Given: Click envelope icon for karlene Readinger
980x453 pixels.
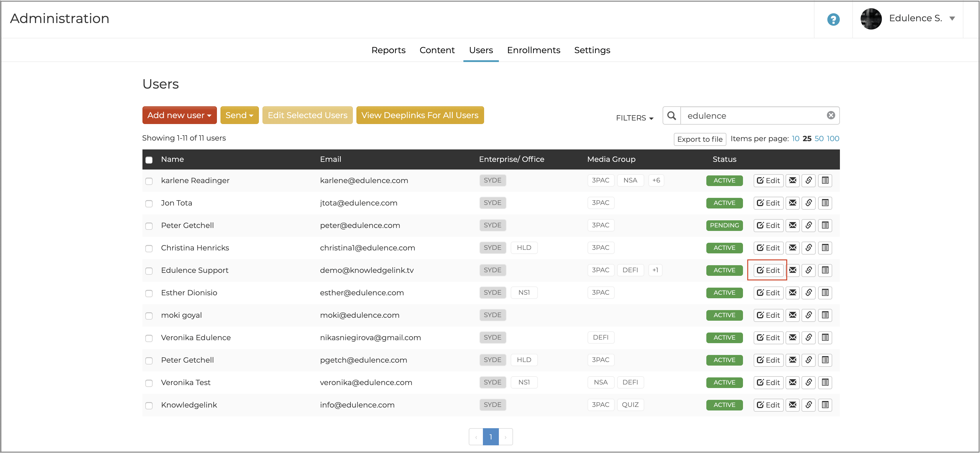Looking at the screenshot, I should tap(792, 180).
